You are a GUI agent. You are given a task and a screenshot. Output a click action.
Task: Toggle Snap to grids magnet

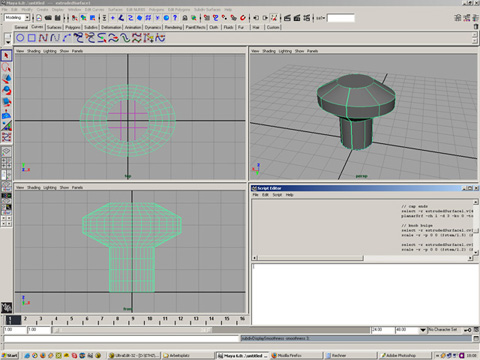tap(207, 18)
